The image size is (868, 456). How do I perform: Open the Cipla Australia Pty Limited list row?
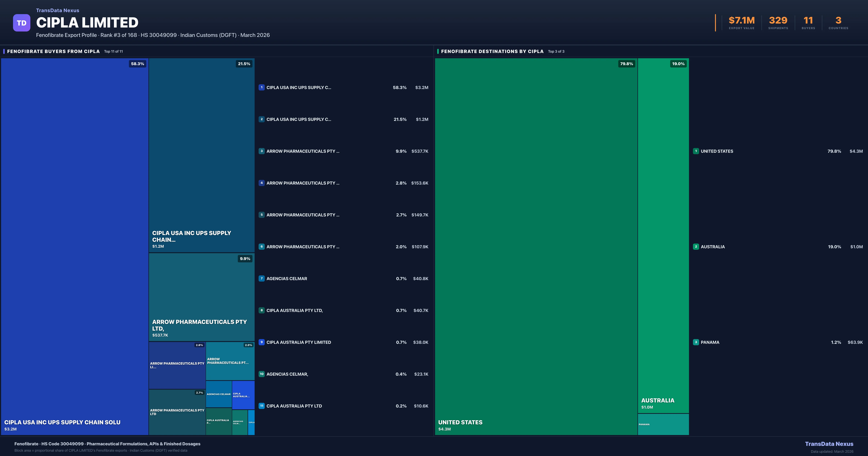(299, 342)
